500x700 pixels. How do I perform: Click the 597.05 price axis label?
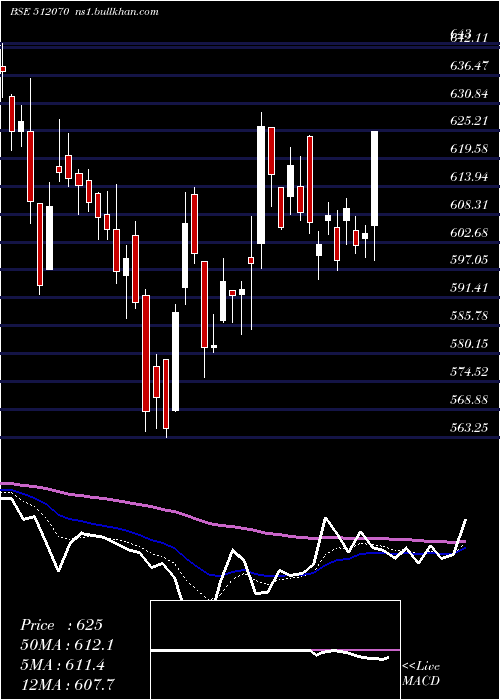469,260
